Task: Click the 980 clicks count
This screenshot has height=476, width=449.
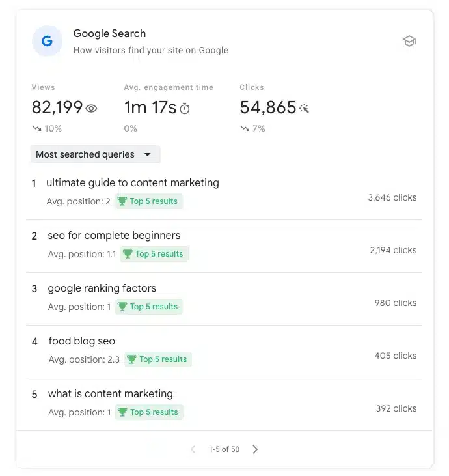Action: tap(396, 303)
